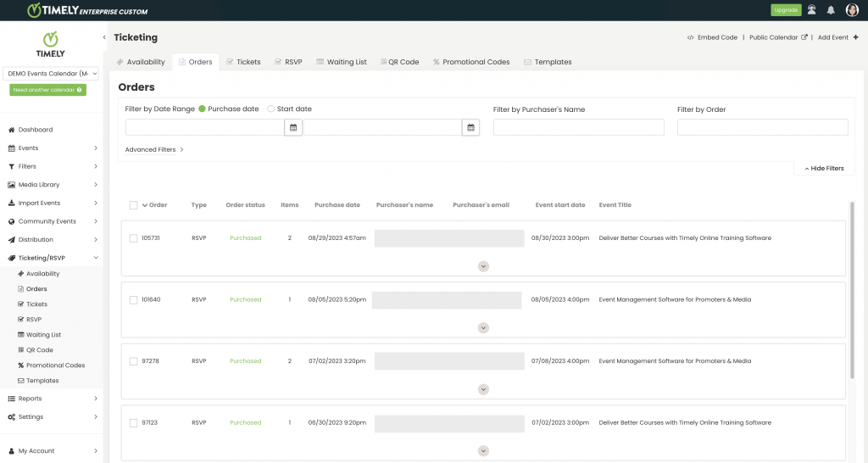Image resolution: width=868 pixels, height=463 pixels.
Task: Sort by the Order column header
Action: 154,205
